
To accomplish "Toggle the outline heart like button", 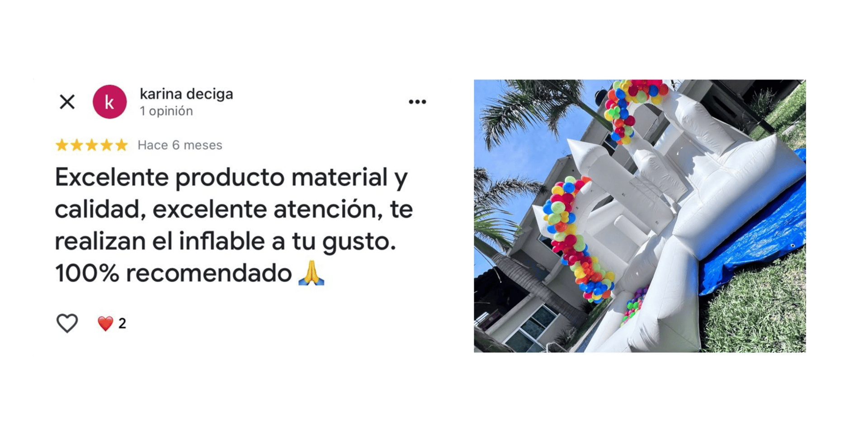I will (x=67, y=323).
